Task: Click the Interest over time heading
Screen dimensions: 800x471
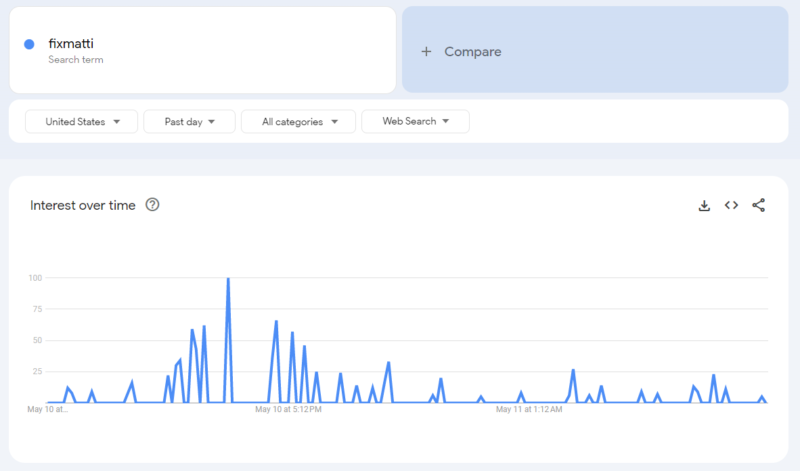Action: coord(82,205)
